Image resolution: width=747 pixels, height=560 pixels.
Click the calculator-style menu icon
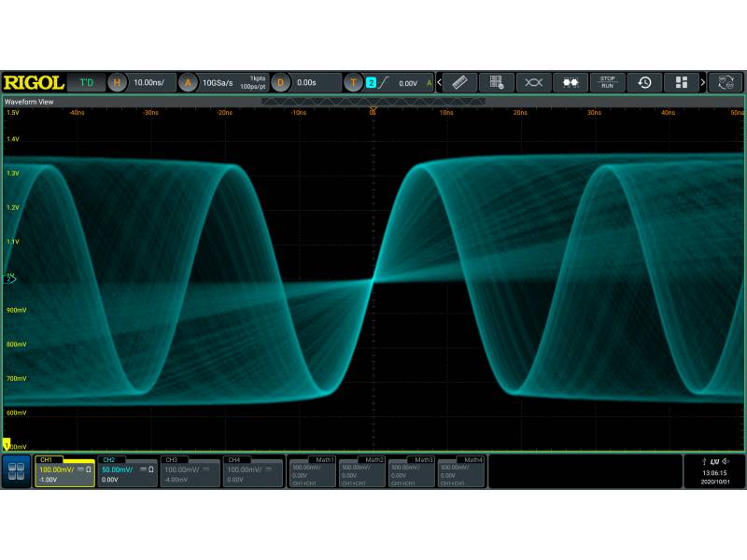(x=496, y=82)
